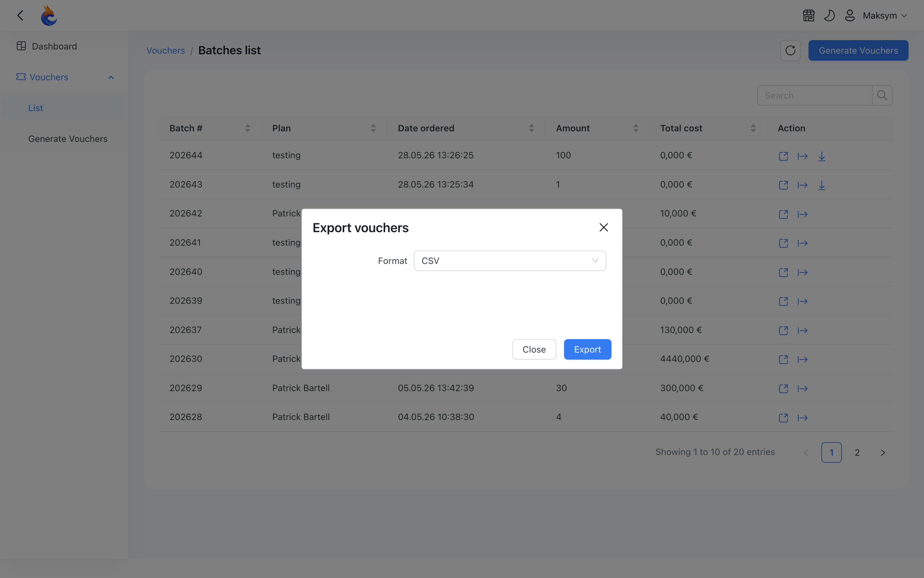Click the flame logo icon
Image resolution: width=924 pixels, height=578 pixels.
point(49,15)
